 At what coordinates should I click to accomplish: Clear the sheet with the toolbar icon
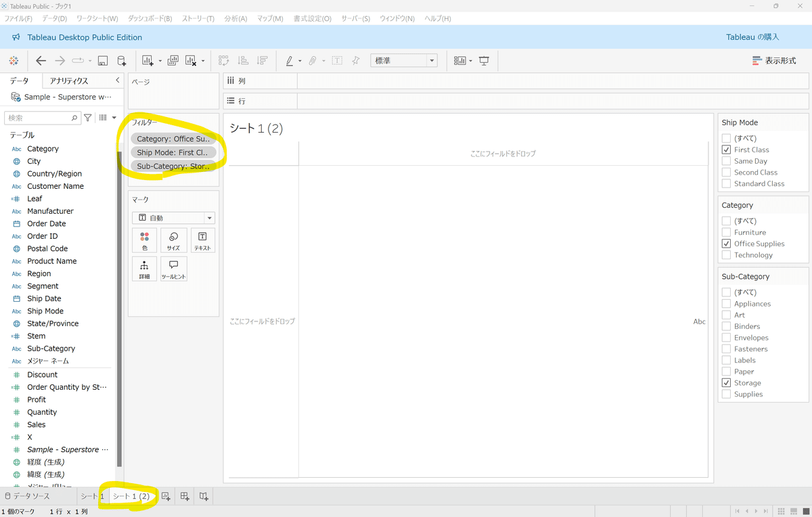click(x=191, y=61)
